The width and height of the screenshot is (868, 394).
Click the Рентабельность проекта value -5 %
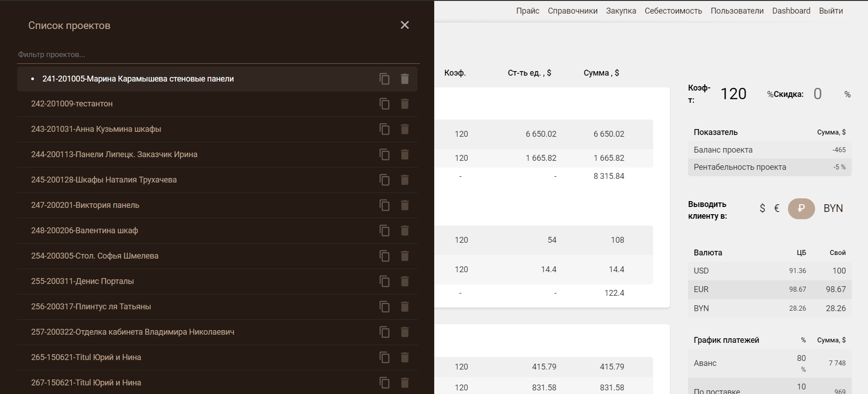tap(840, 167)
